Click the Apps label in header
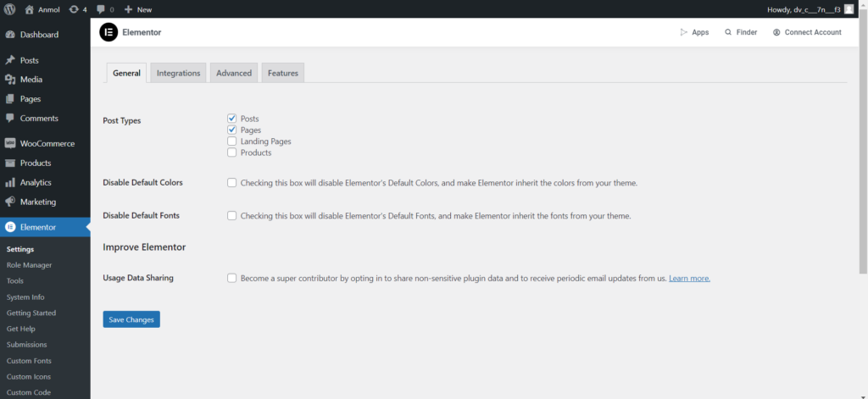868x399 pixels. click(700, 32)
